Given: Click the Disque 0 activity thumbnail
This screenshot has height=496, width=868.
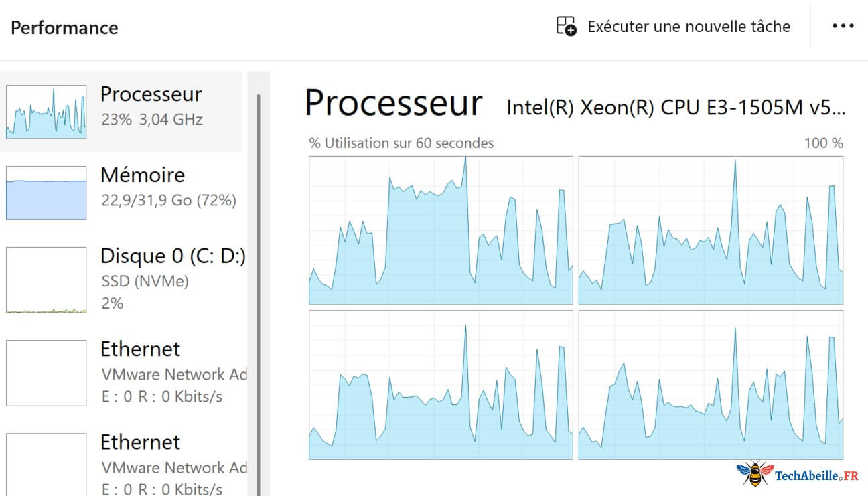Looking at the screenshot, I should point(46,280).
